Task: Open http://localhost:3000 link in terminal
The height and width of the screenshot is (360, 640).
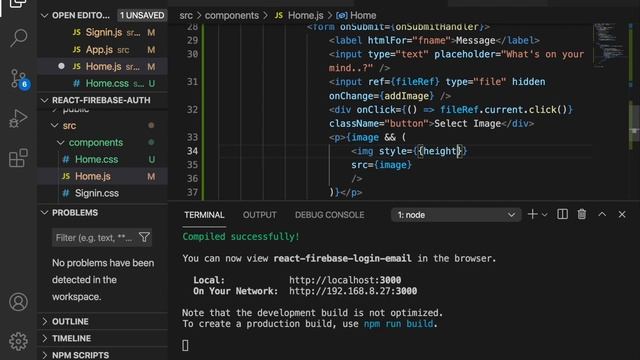Action: pyautogui.click(x=345, y=280)
